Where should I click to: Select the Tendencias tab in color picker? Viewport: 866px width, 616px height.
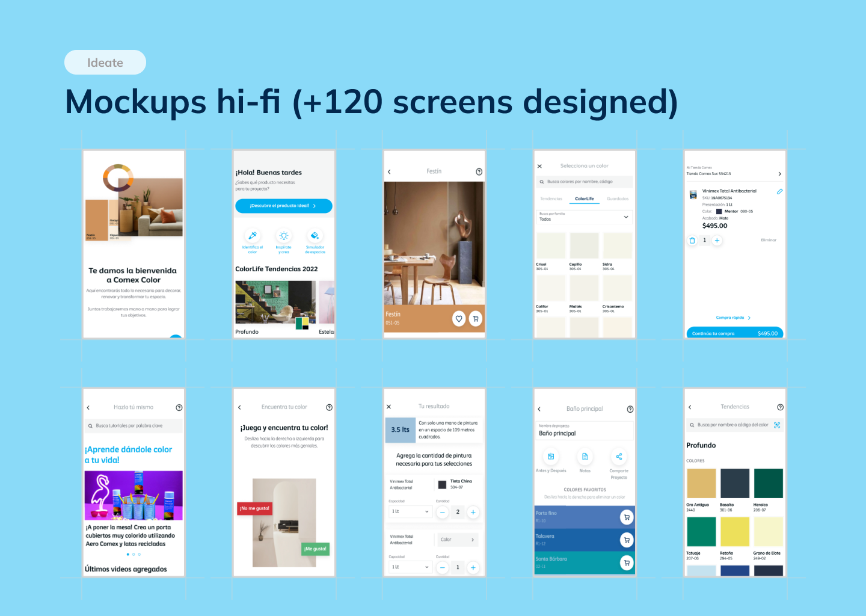point(551,199)
